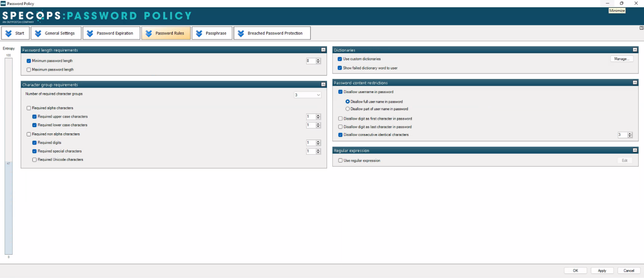Viewport: 644px width, 278px height.
Task: Go to the Password Expiration tab
Action: [111, 33]
